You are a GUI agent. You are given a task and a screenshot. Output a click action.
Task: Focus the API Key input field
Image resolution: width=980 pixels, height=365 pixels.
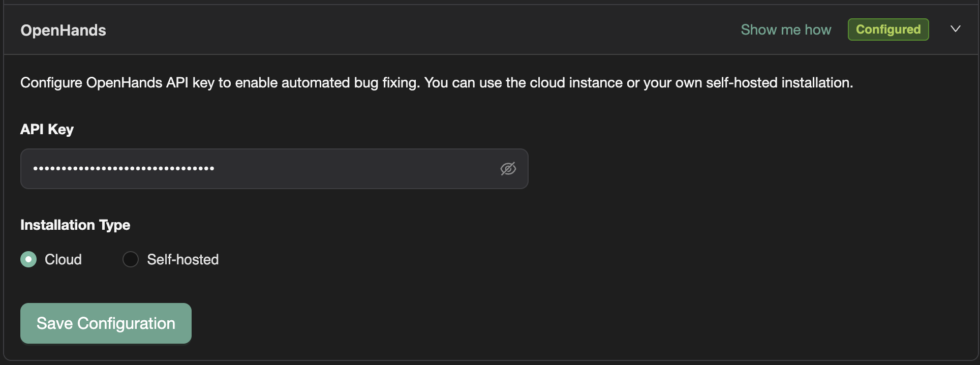274,169
